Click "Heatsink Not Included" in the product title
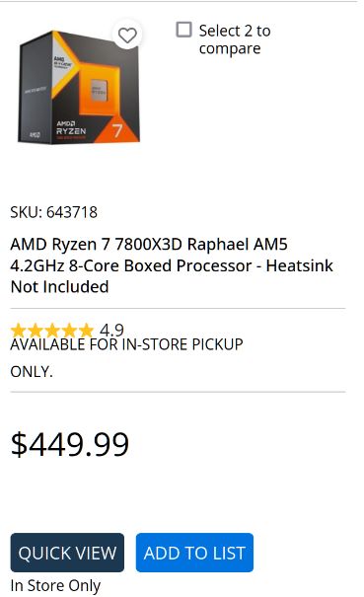 (172, 276)
